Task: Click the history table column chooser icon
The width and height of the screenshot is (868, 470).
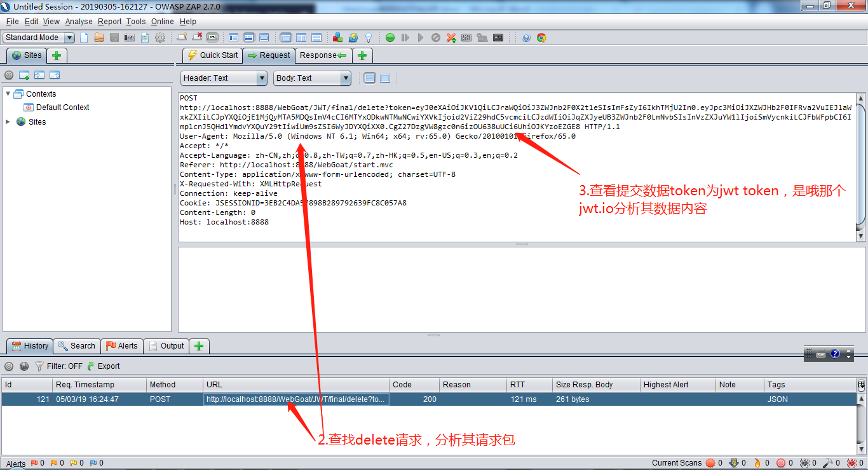Action: [861, 385]
